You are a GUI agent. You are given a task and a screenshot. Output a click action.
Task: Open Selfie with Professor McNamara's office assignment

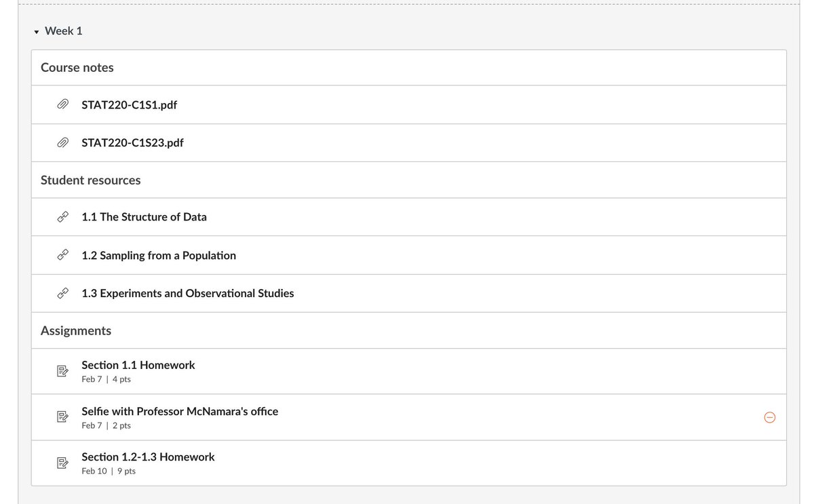pyautogui.click(x=180, y=411)
